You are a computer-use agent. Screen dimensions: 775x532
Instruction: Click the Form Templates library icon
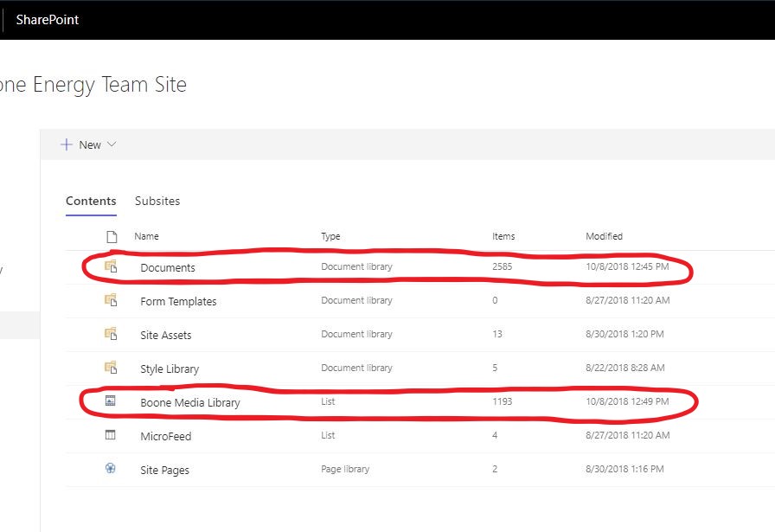click(111, 300)
